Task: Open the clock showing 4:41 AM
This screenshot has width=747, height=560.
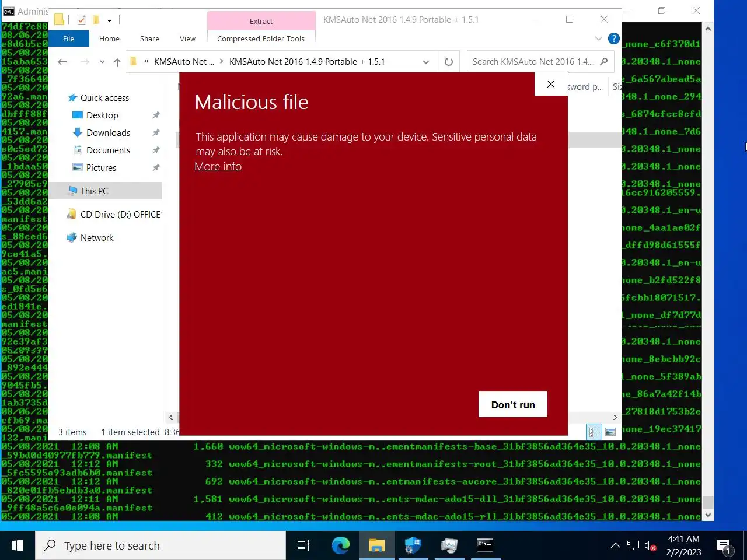Action: (683, 545)
